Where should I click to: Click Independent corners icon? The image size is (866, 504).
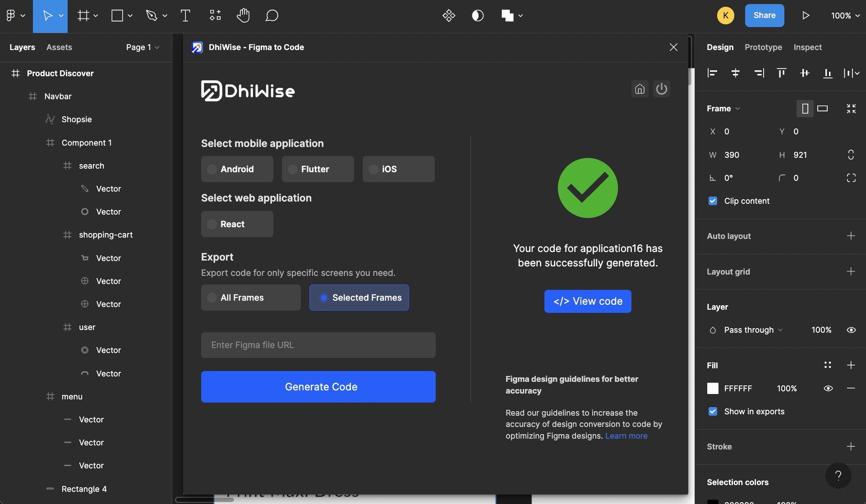tap(851, 178)
